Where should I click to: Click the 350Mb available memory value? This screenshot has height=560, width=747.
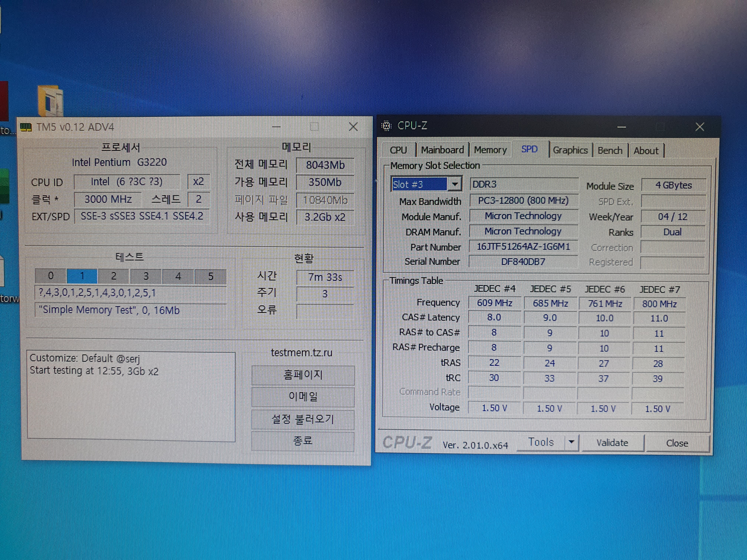[325, 182]
